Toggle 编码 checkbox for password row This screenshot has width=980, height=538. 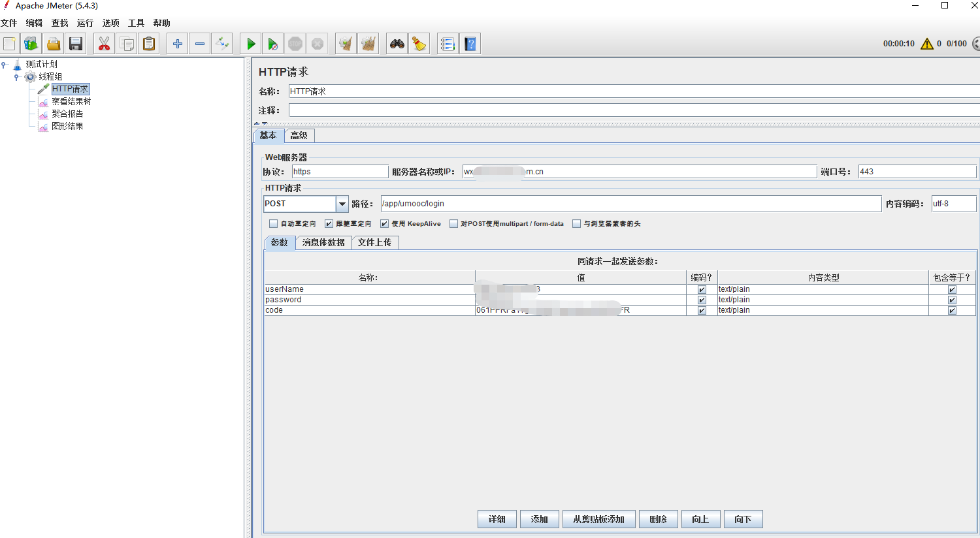(x=702, y=300)
